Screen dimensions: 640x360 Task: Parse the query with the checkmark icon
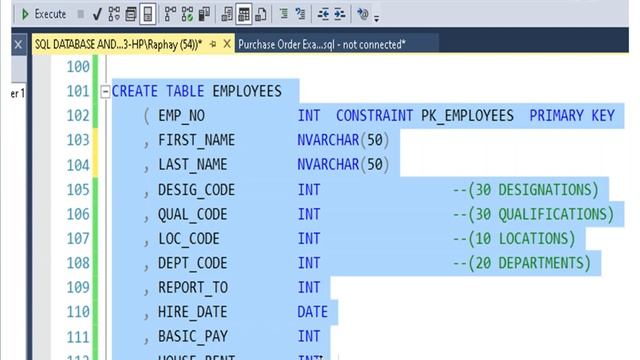tap(97, 14)
